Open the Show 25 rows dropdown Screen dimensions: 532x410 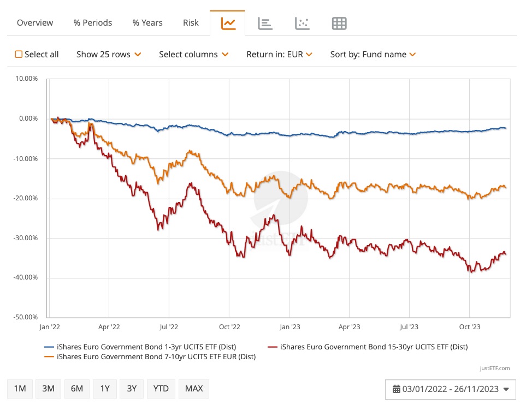(x=109, y=54)
